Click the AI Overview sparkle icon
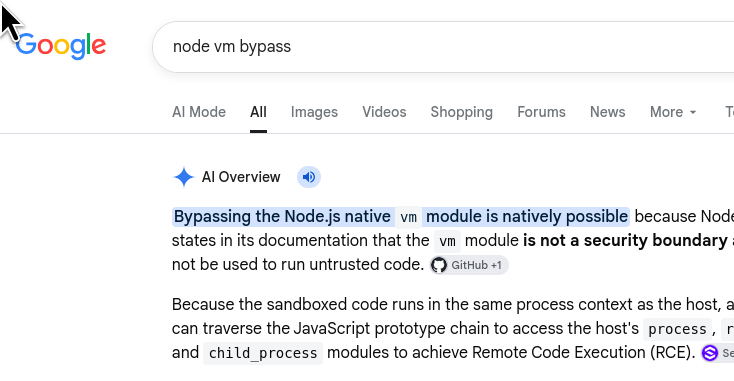This screenshot has width=734, height=381. tap(184, 177)
